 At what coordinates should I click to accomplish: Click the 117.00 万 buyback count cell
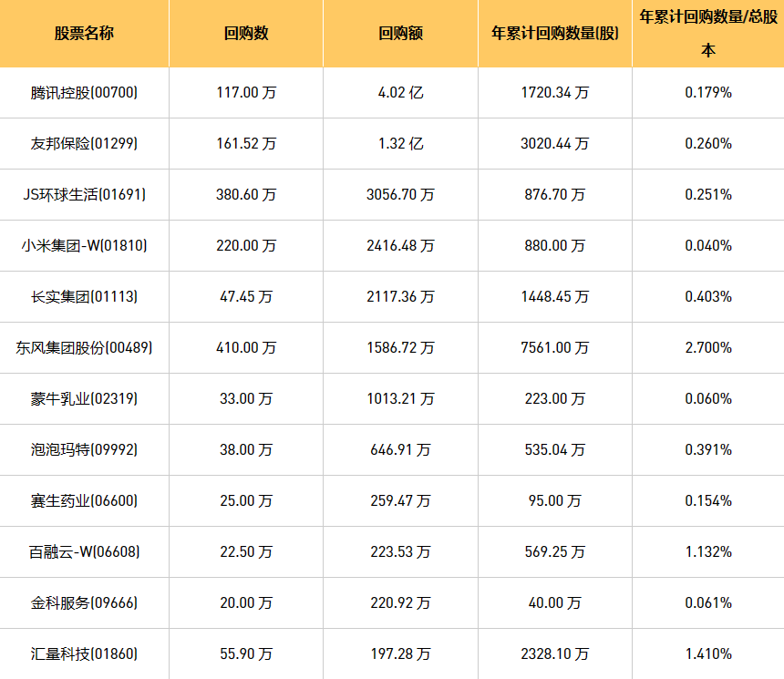pos(246,92)
